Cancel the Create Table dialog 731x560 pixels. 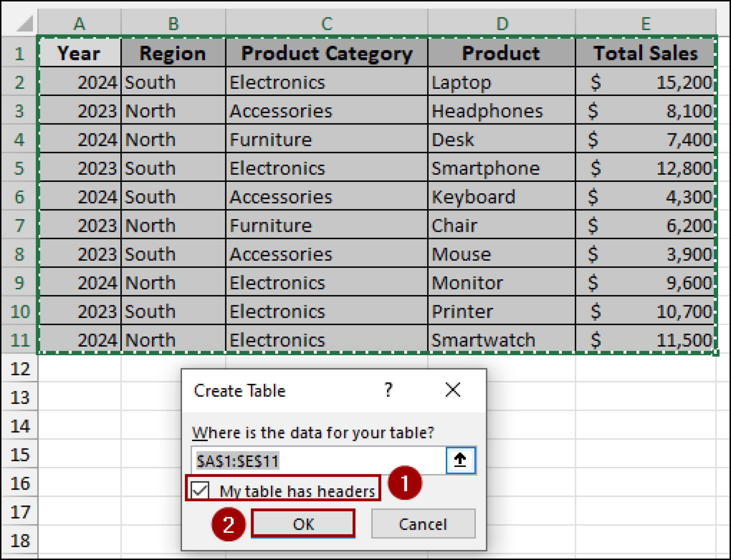click(x=423, y=524)
